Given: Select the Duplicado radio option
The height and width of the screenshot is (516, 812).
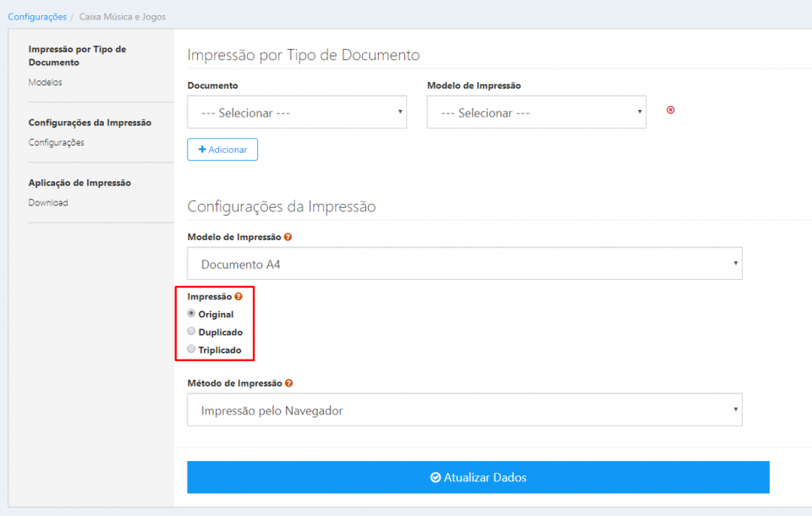Looking at the screenshot, I should [x=191, y=332].
